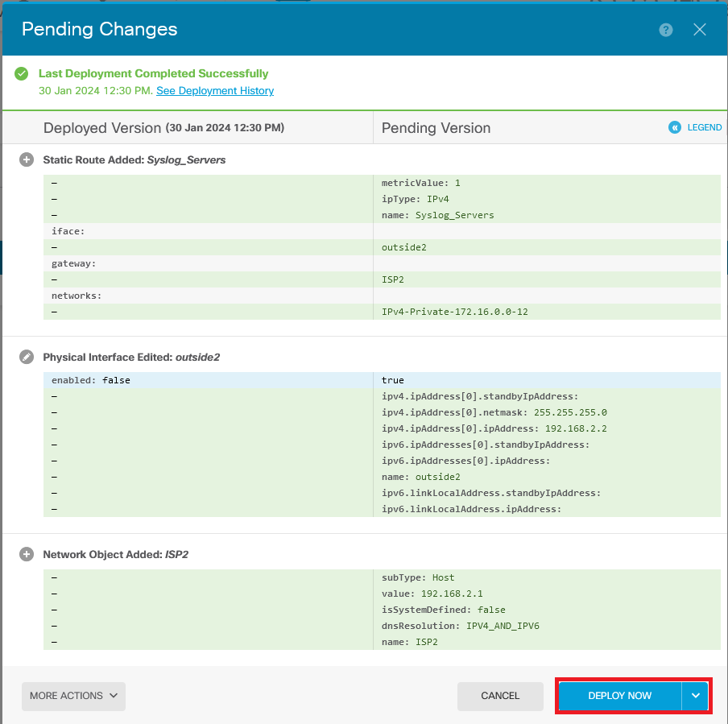The image size is (728, 724).
Task: Click the 'metricValue: 1' line
Action: tap(420, 183)
